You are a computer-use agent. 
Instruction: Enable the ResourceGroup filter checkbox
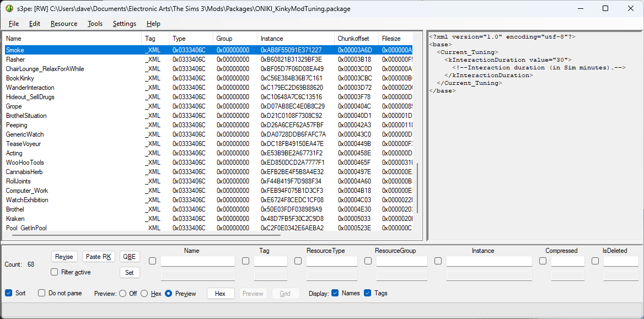(x=368, y=261)
